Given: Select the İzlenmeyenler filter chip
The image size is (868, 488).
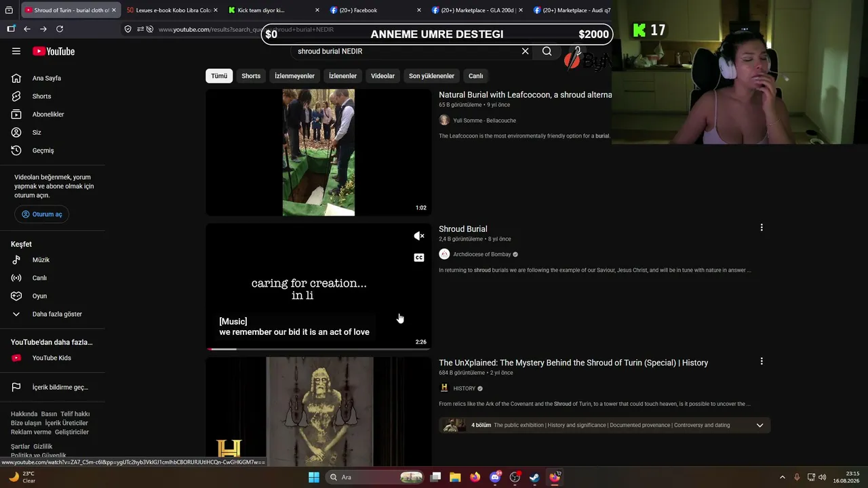Looking at the screenshot, I should pyautogui.click(x=294, y=76).
